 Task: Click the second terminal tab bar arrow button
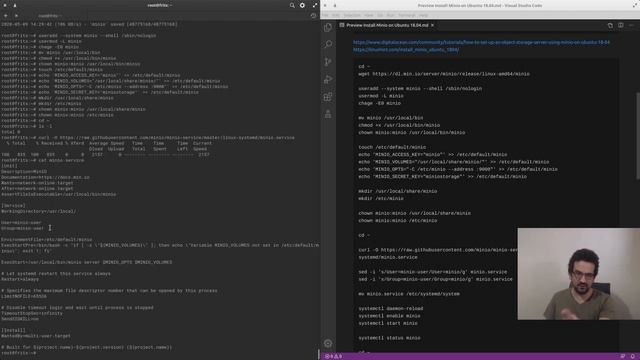coord(16,16)
